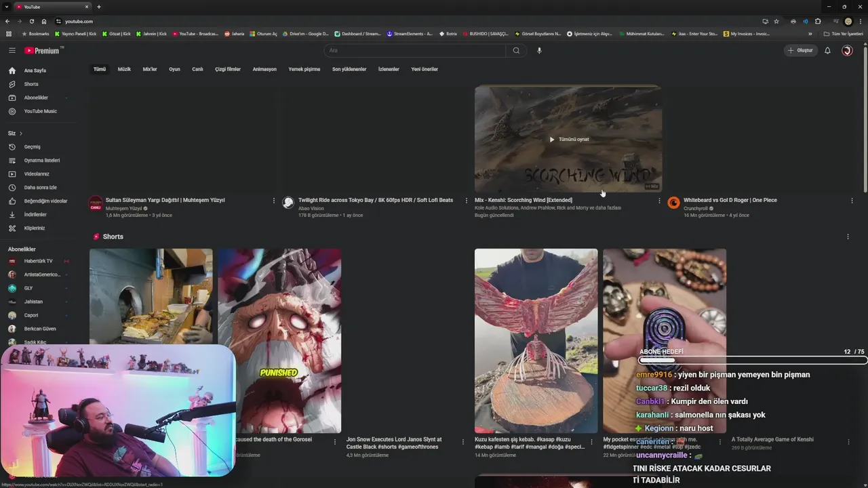Bookmark this page with star icon

tap(776, 21)
